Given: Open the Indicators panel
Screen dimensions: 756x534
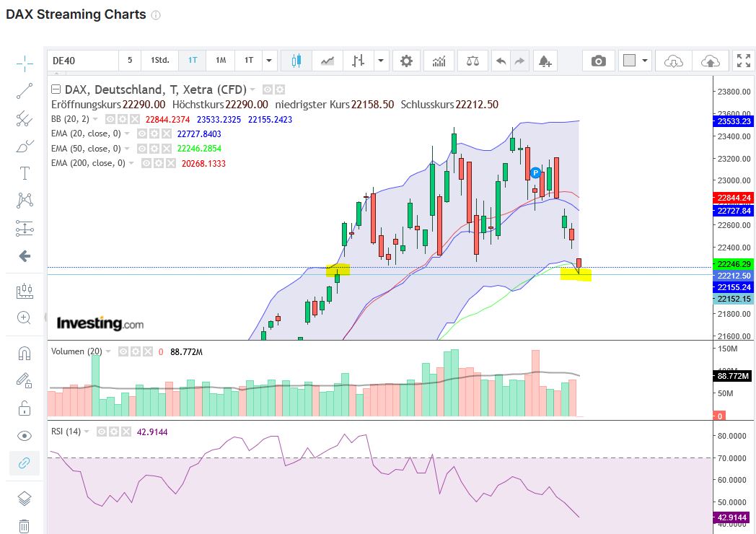Looking at the screenshot, I should tap(439, 61).
